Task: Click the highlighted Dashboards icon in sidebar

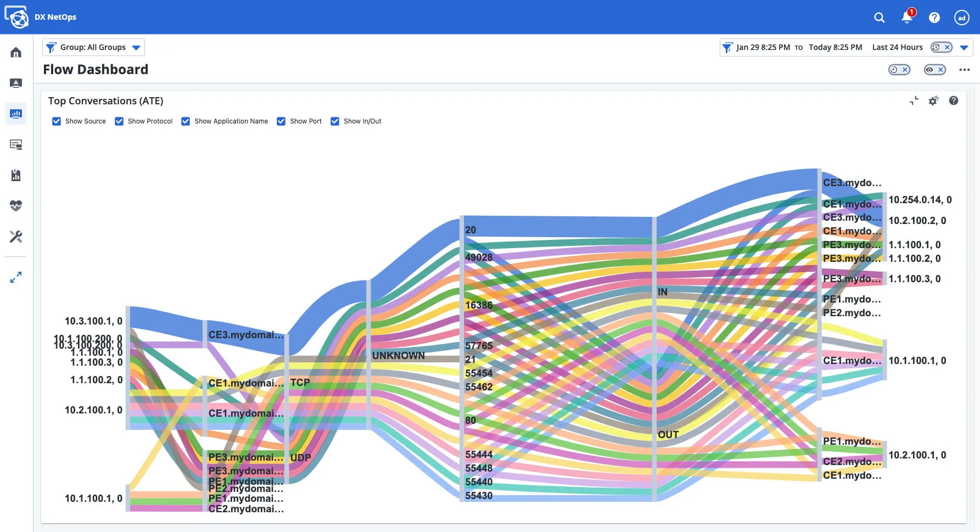Action: tap(15, 114)
